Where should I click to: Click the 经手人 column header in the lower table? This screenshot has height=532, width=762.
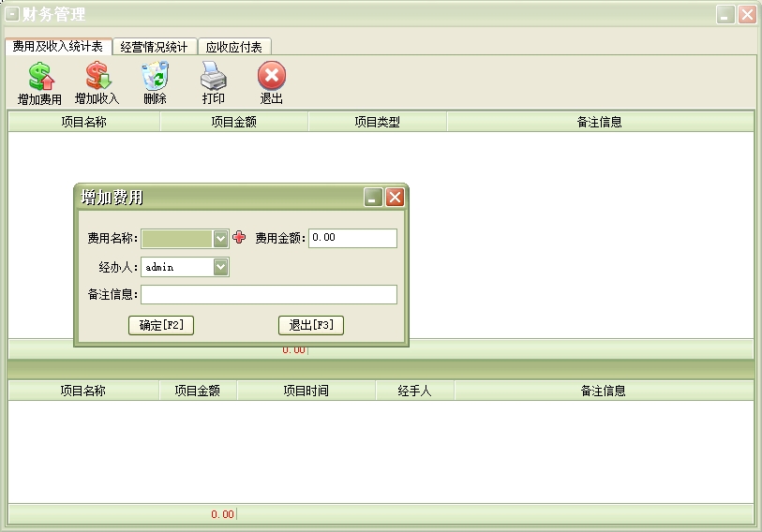[x=414, y=391]
